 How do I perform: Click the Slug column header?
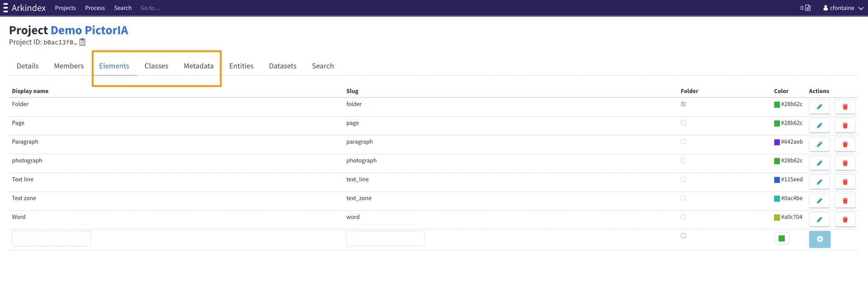point(353,91)
